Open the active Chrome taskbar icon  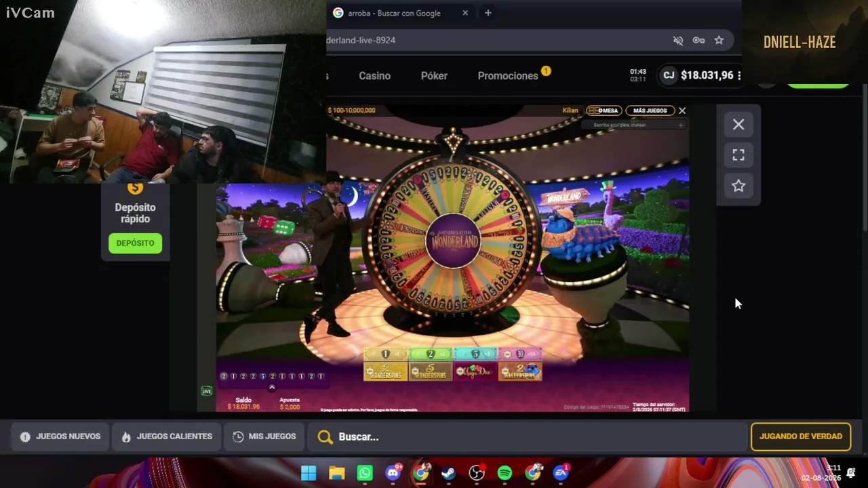[421, 472]
